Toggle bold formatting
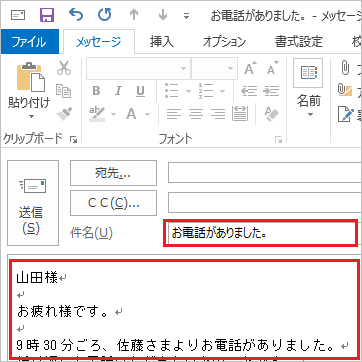The width and height of the screenshot is (362, 362). pyautogui.click(x=96, y=91)
